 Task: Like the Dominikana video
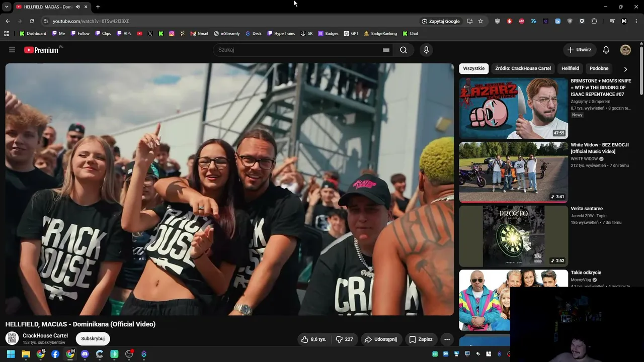coord(313,339)
